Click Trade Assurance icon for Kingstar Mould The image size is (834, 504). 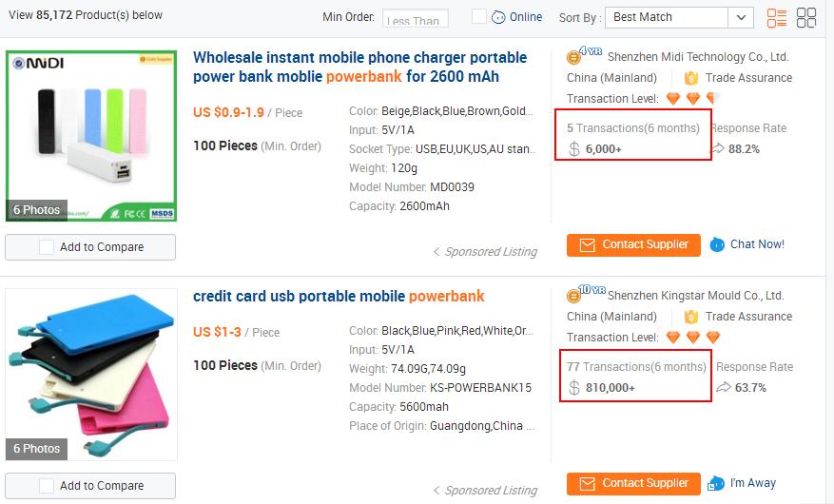tap(690, 317)
